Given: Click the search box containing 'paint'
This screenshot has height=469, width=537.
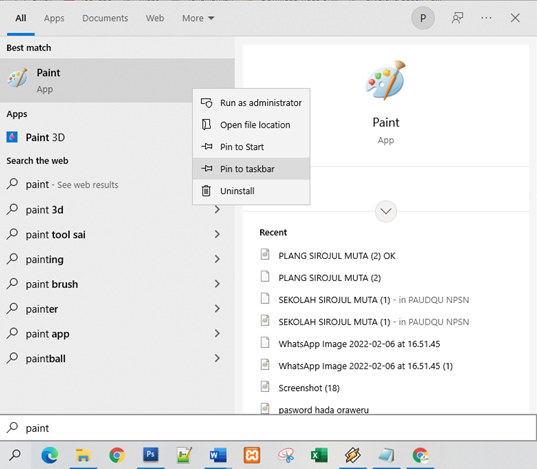Looking at the screenshot, I should pyautogui.click(x=268, y=428).
